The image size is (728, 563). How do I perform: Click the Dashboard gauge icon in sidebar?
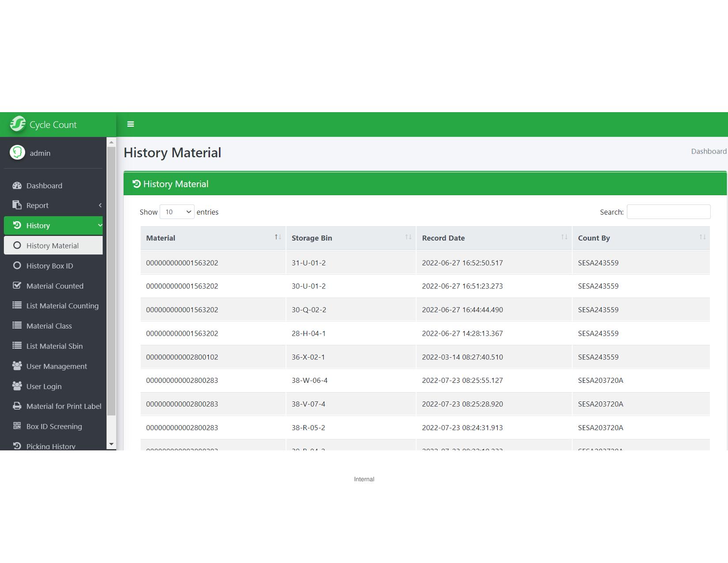[17, 185]
